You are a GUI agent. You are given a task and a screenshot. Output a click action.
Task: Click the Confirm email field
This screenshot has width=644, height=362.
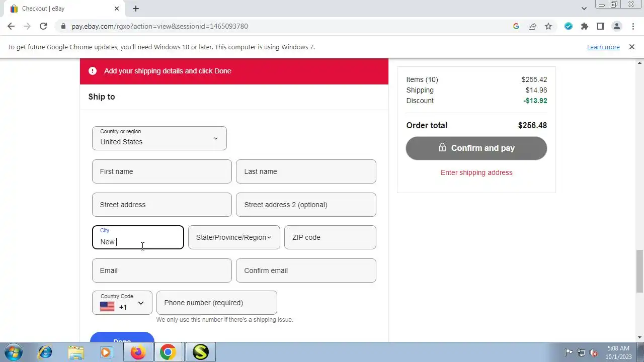click(306, 270)
